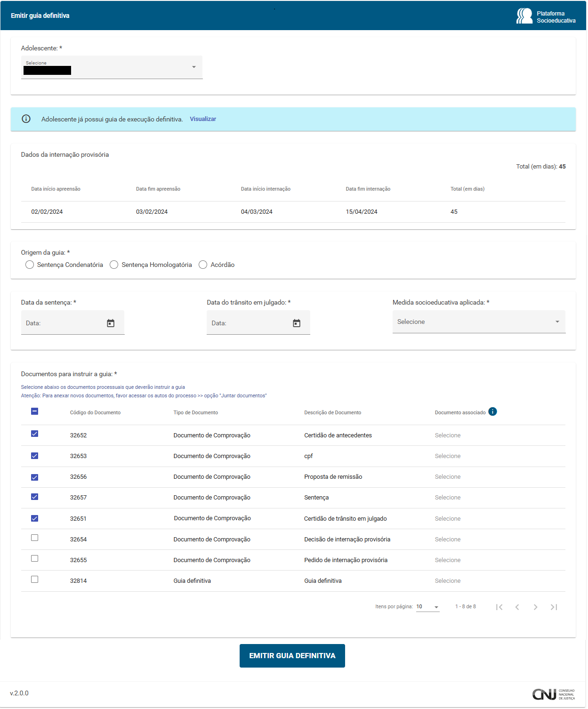This screenshot has width=588, height=709.
Task: Click the Plataforma Socioeducativa logo
Action: click(x=546, y=16)
